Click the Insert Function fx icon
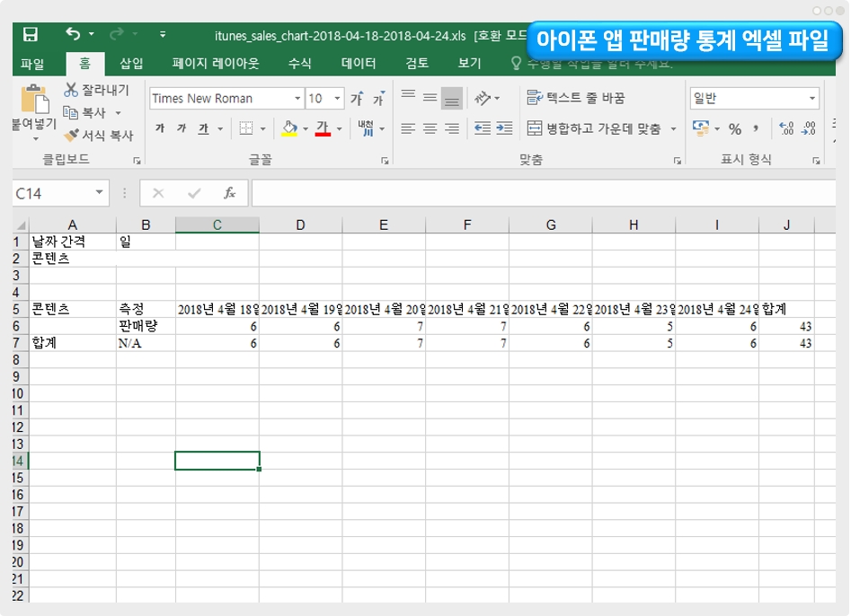The image size is (851, 616). 230,193
